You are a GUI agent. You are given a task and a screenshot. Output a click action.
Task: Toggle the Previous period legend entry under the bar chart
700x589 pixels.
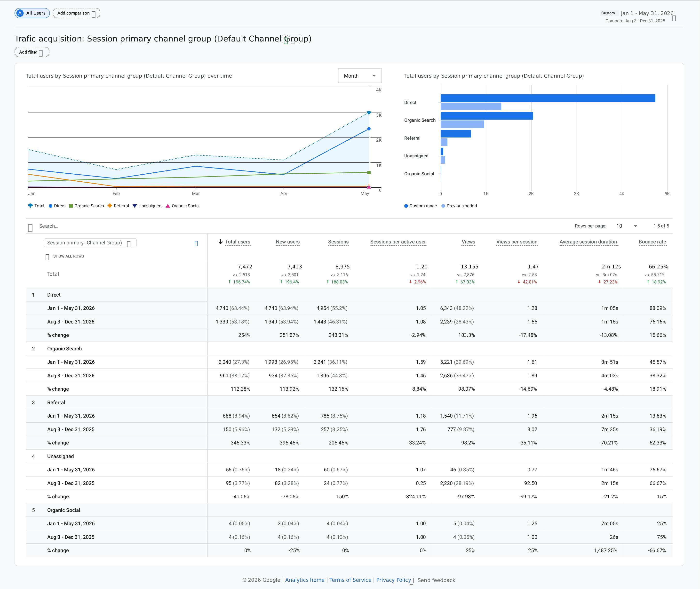click(459, 206)
